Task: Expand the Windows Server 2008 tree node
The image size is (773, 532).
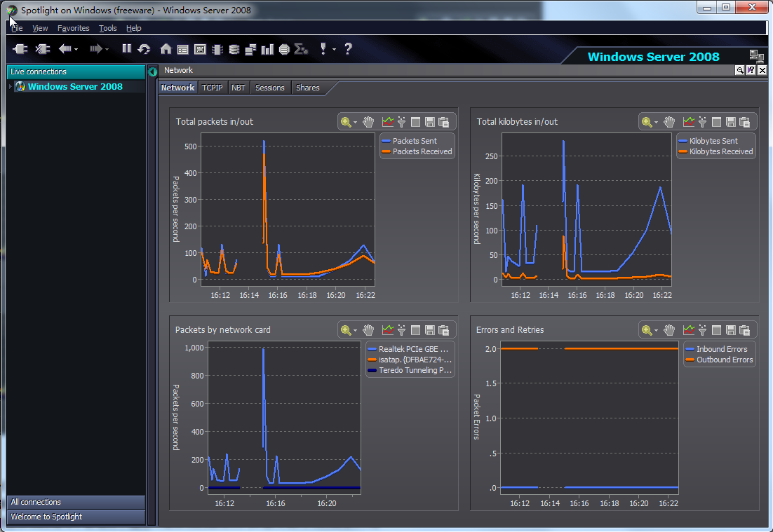Action: click(11, 87)
